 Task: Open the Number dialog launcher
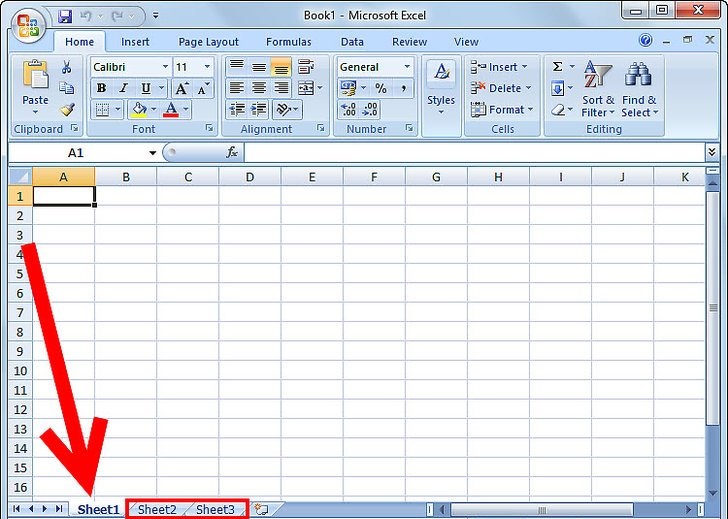click(409, 127)
